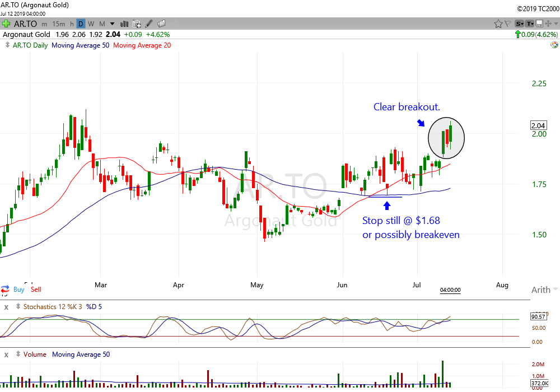Click the Volume 'Moving Average 50' label
Viewport: 560px width, 392px height.
(x=81, y=354)
